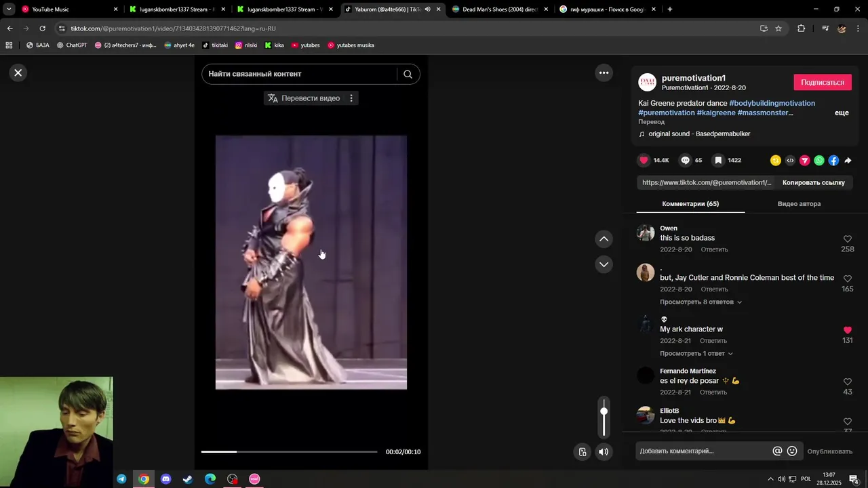Expand Просмотреть 1 ответ replies
The width and height of the screenshot is (868, 488).
pos(696,354)
